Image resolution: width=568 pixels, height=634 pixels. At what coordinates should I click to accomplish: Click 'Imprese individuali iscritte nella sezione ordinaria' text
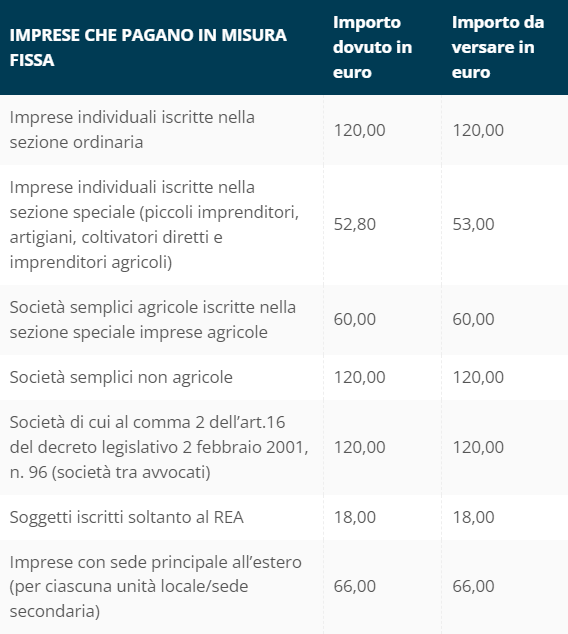coord(132,130)
